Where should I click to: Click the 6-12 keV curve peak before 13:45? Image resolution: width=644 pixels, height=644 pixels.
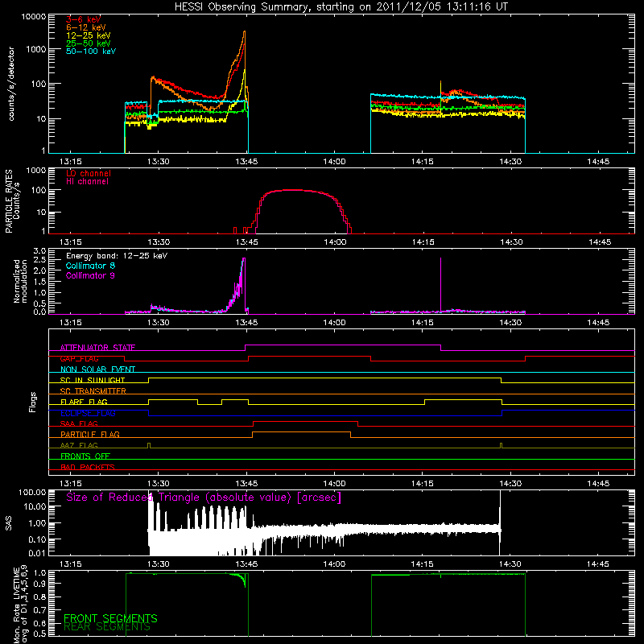pyautogui.click(x=245, y=31)
